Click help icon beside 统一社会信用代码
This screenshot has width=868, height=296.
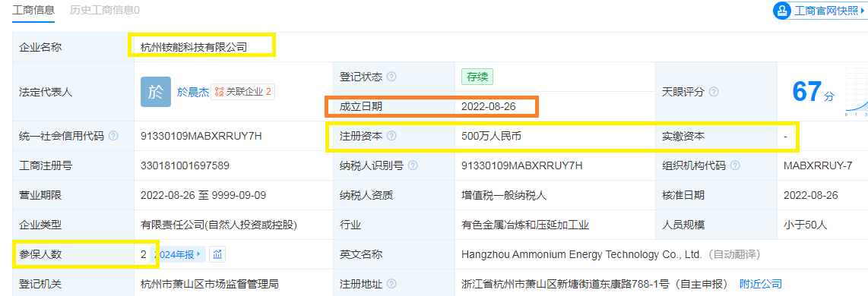coord(113,136)
